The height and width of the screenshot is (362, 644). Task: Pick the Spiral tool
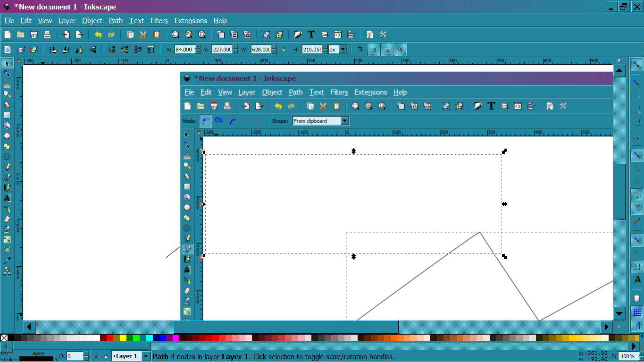point(7,157)
